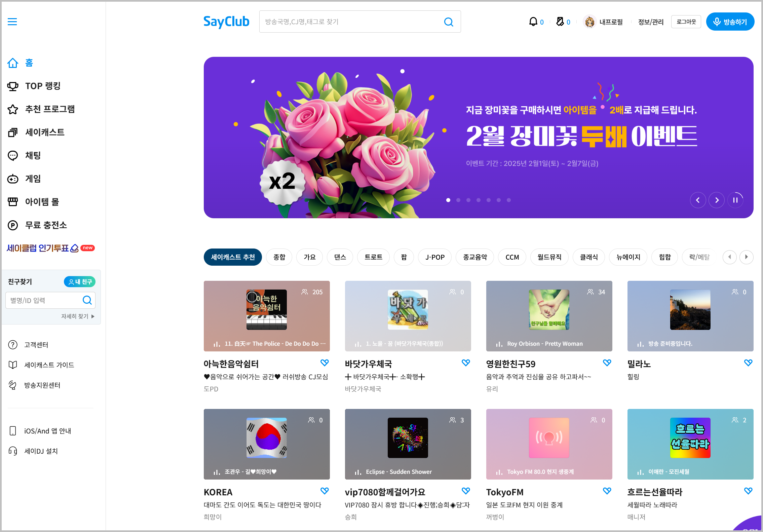This screenshot has width=763, height=532.
Task: Click the 방송하기 broadcast button
Action: pyautogui.click(x=730, y=22)
